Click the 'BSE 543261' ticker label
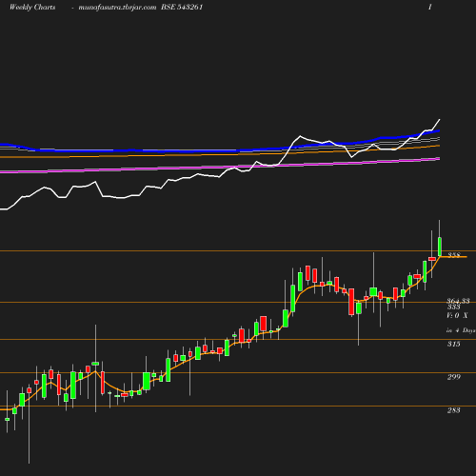This screenshot has width=476, height=476. coord(182,7)
